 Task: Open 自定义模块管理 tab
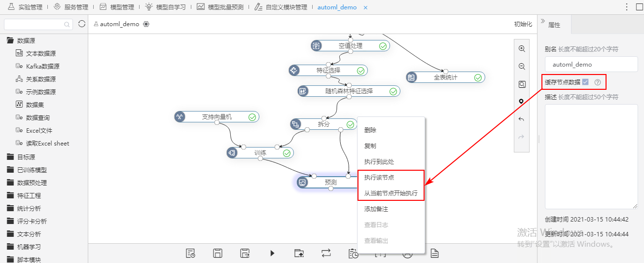click(x=281, y=7)
